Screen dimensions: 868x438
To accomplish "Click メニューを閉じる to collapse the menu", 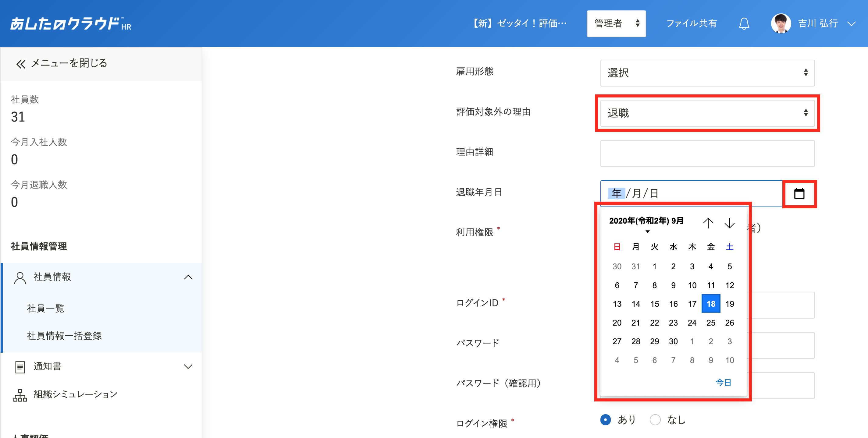I will [x=69, y=63].
